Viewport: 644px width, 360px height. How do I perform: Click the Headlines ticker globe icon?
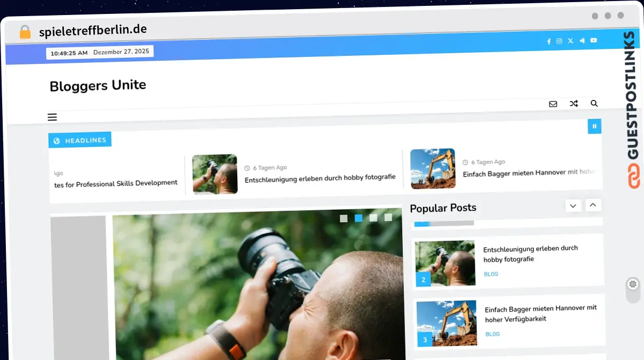[57, 140]
